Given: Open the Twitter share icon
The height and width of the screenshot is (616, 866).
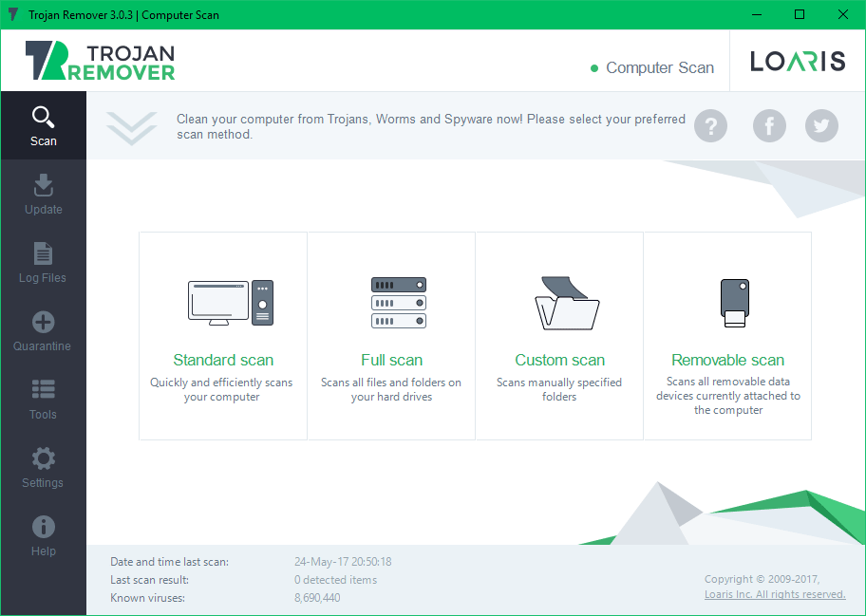Looking at the screenshot, I should 821,125.
